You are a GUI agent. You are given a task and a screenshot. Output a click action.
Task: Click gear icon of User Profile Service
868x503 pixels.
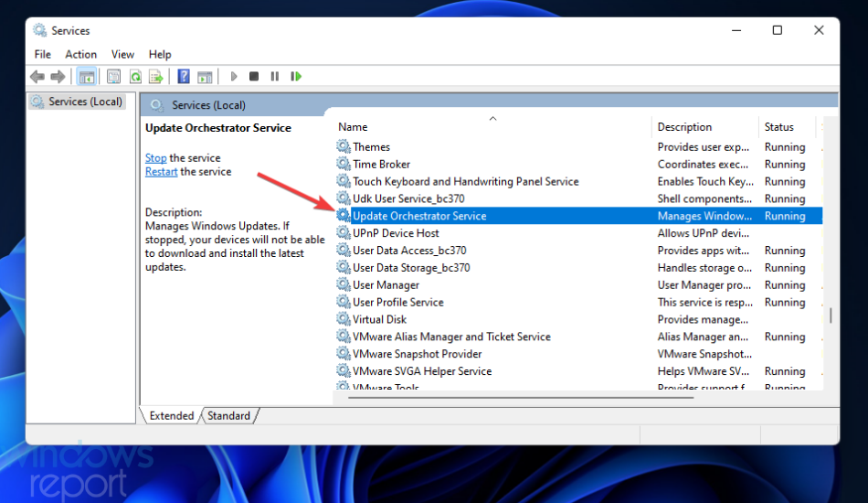[x=344, y=302]
